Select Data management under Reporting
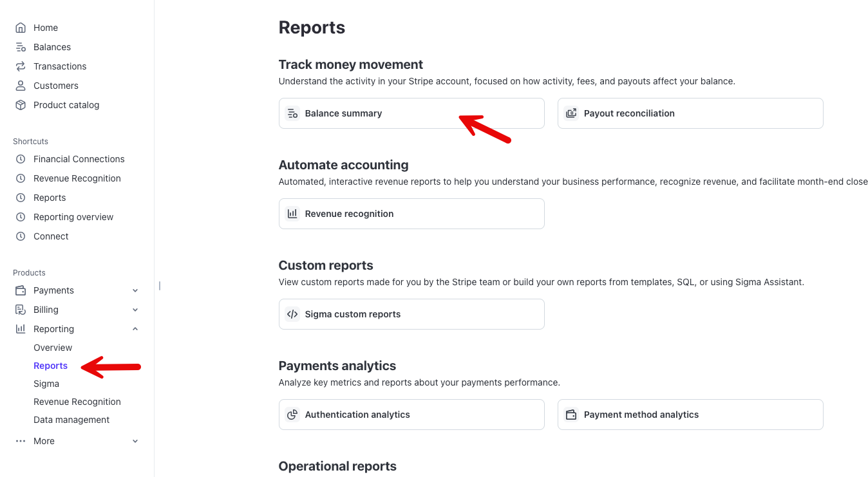 (71, 420)
